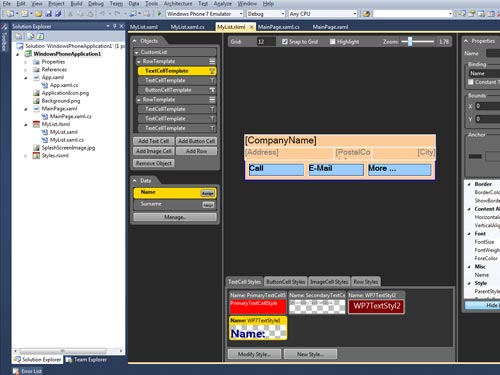
Task: Click the green Start Debugging arrow
Action: pyautogui.click(x=159, y=14)
